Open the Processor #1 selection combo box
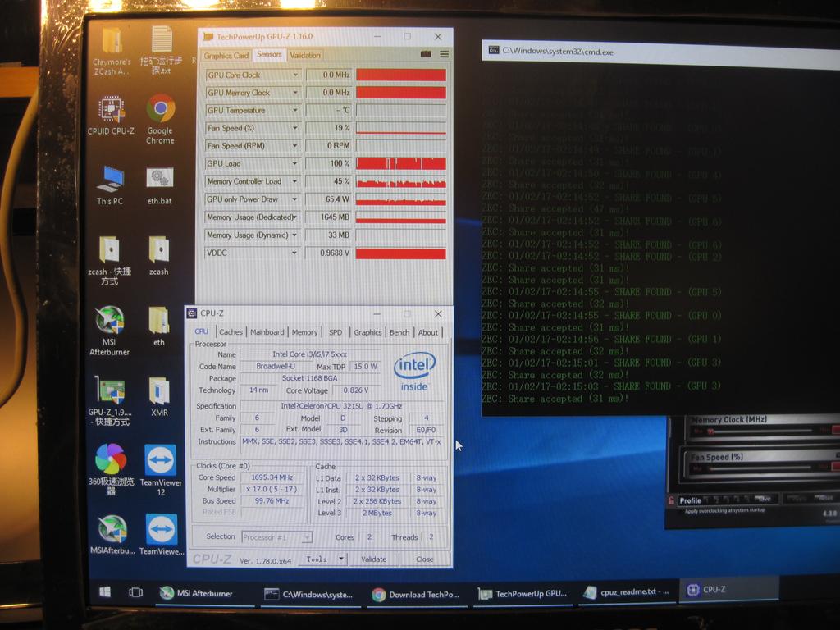The image size is (840, 630). point(277,537)
